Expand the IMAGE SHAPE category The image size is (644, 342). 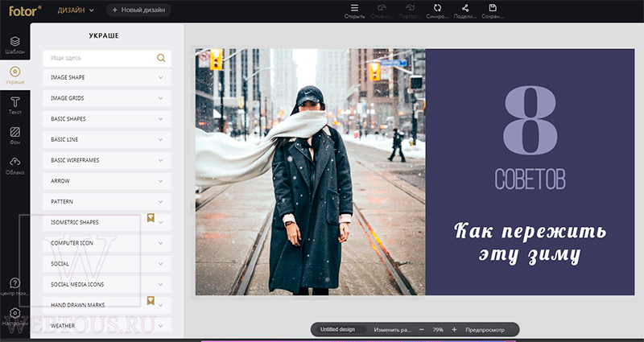tap(107, 77)
